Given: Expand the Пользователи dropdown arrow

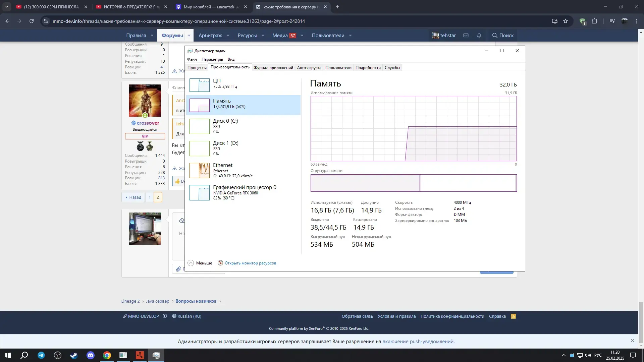Looking at the screenshot, I should tap(350, 36).
